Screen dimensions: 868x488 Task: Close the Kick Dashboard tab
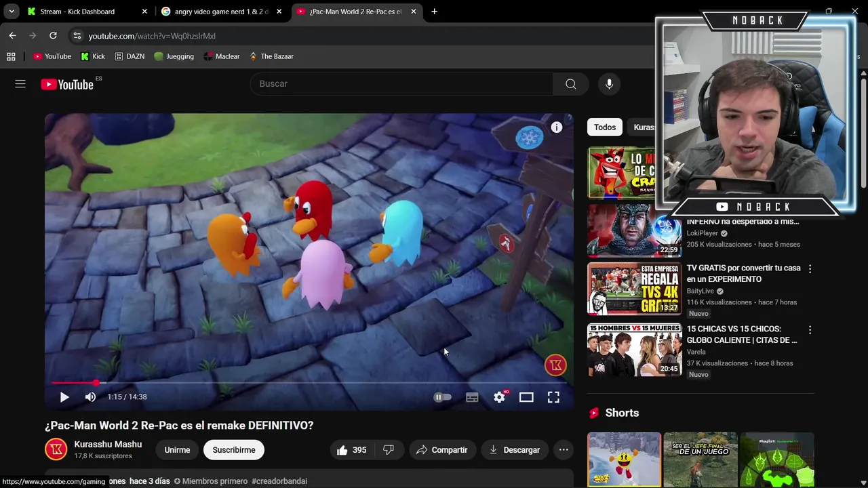(144, 12)
